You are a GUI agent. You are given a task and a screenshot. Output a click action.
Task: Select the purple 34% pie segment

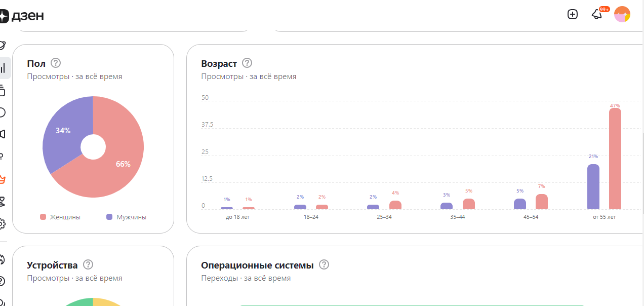click(63, 131)
